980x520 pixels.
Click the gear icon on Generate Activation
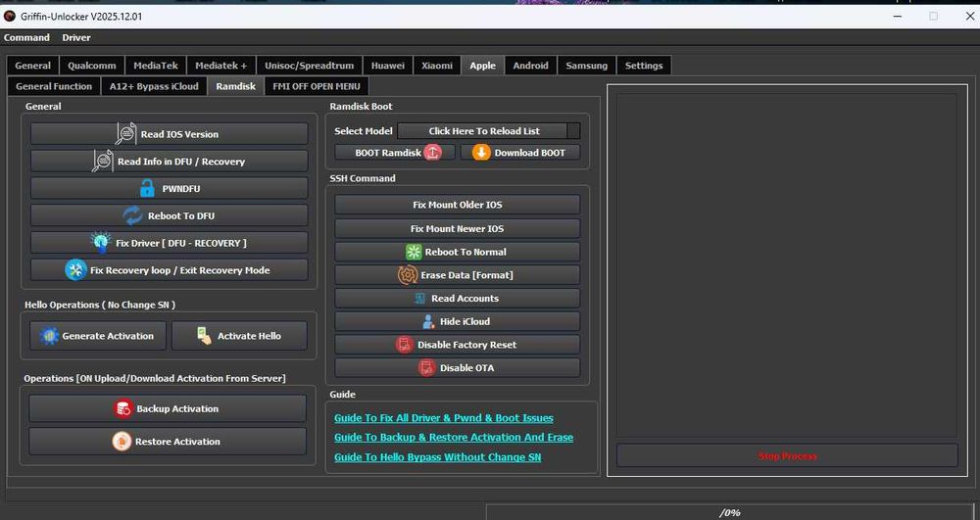(49, 336)
